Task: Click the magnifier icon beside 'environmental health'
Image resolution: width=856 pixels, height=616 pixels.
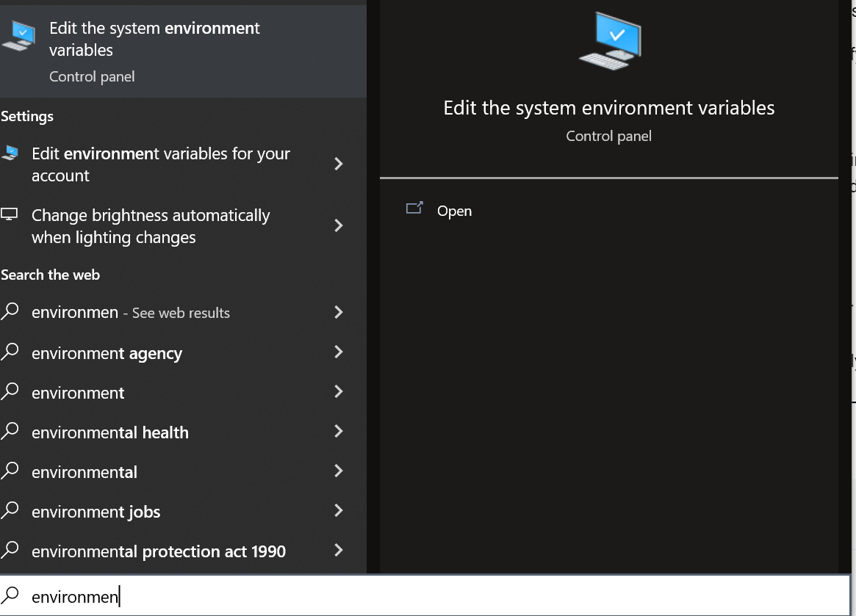Action: [10, 432]
